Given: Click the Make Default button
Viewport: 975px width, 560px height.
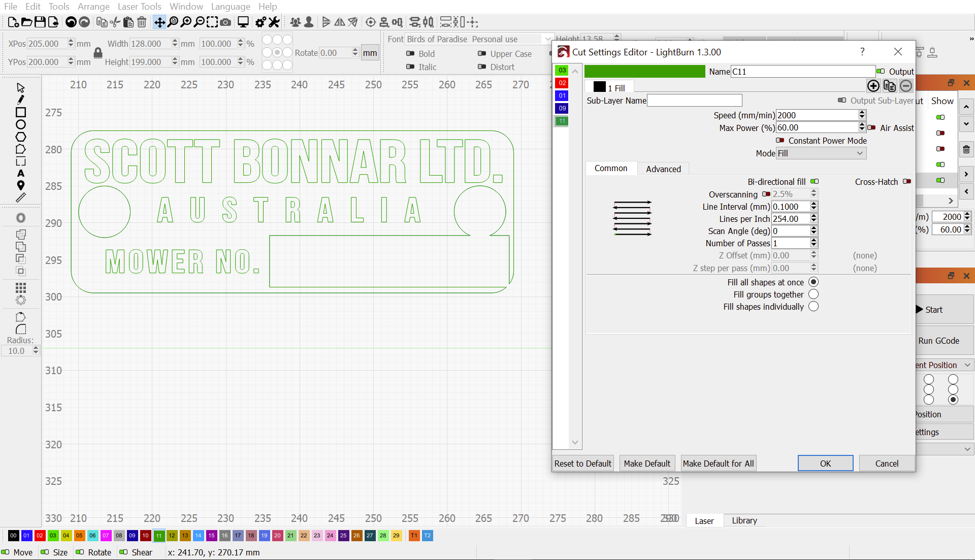Looking at the screenshot, I should point(647,464).
